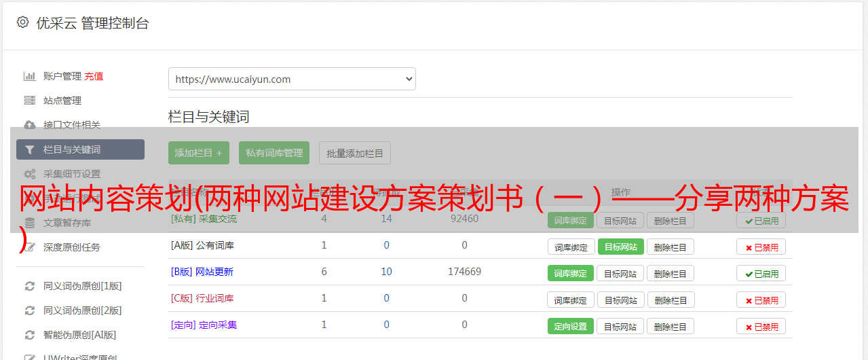Click the [定向] 定向采集 column name
Screen dimensions: 868x360
pos(204,325)
